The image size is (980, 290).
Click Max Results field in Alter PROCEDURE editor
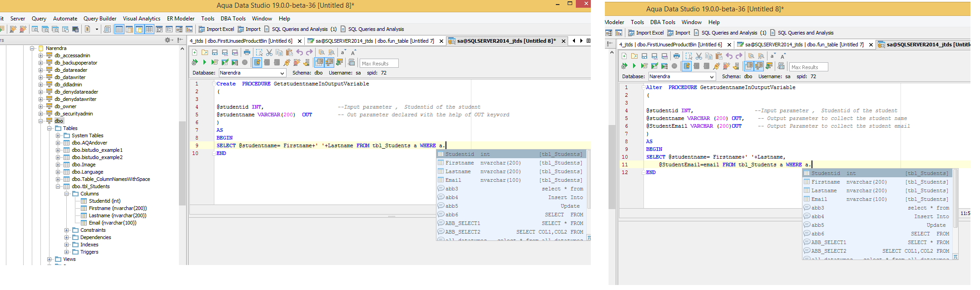coord(808,67)
